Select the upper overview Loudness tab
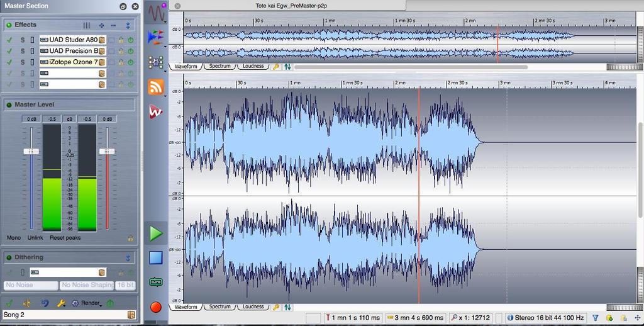 coord(253,67)
